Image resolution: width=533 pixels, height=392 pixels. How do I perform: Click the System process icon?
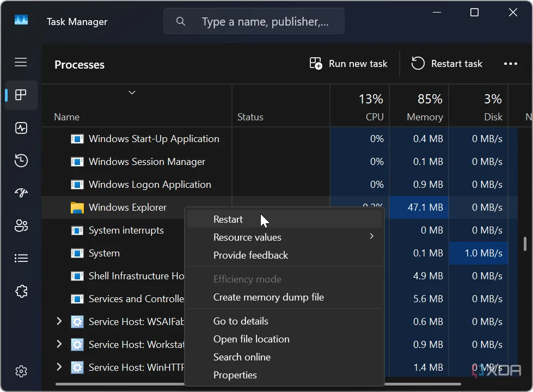click(x=77, y=253)
